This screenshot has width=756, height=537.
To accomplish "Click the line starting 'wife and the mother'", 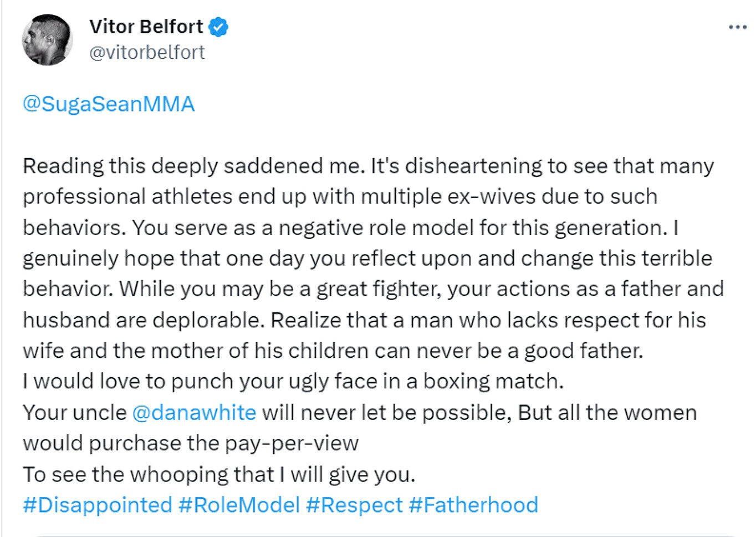I will point(333,351).
